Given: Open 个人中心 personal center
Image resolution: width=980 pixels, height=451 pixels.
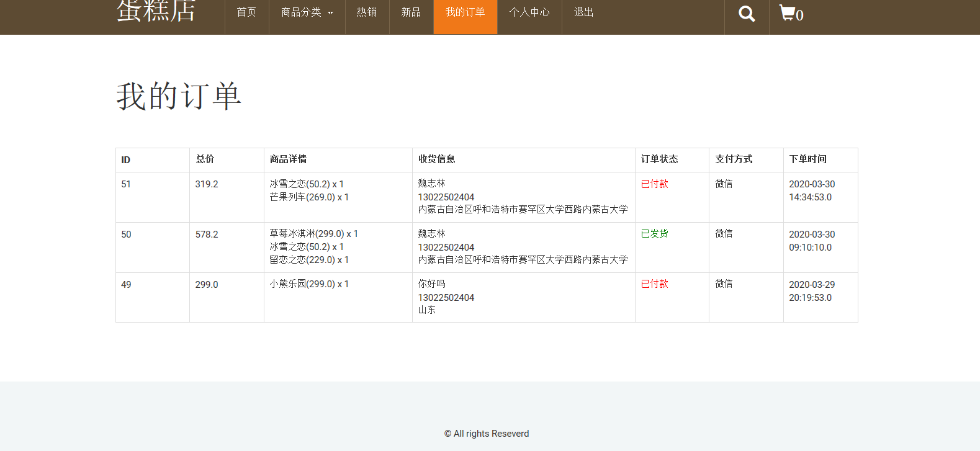Looking at the screenshot, I should (x=529, y=12).
